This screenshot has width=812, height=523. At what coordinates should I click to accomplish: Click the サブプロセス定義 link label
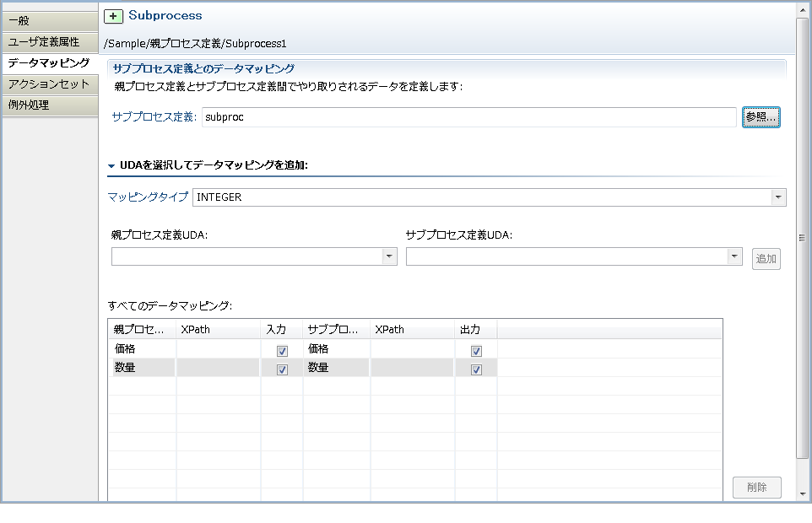tap(154, 117)
